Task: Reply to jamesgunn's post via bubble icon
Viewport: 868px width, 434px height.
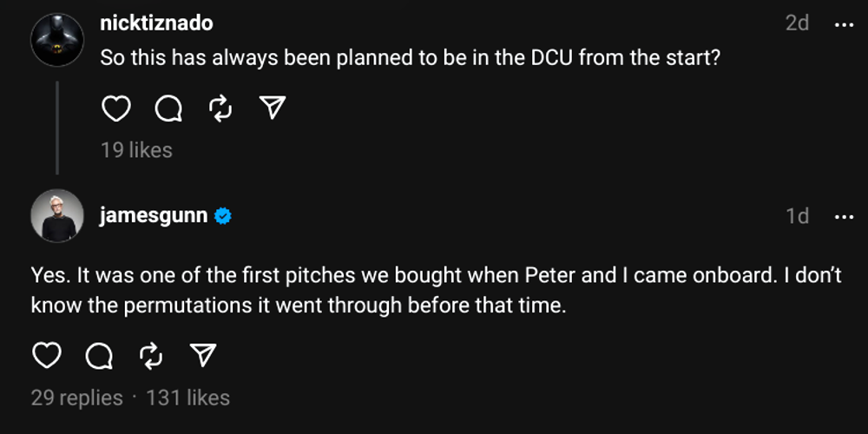Action: coord(99,355)
